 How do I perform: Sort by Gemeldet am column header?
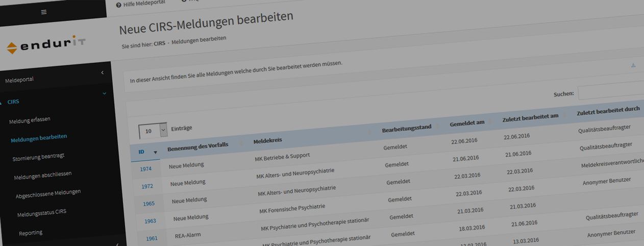(467, 122)
